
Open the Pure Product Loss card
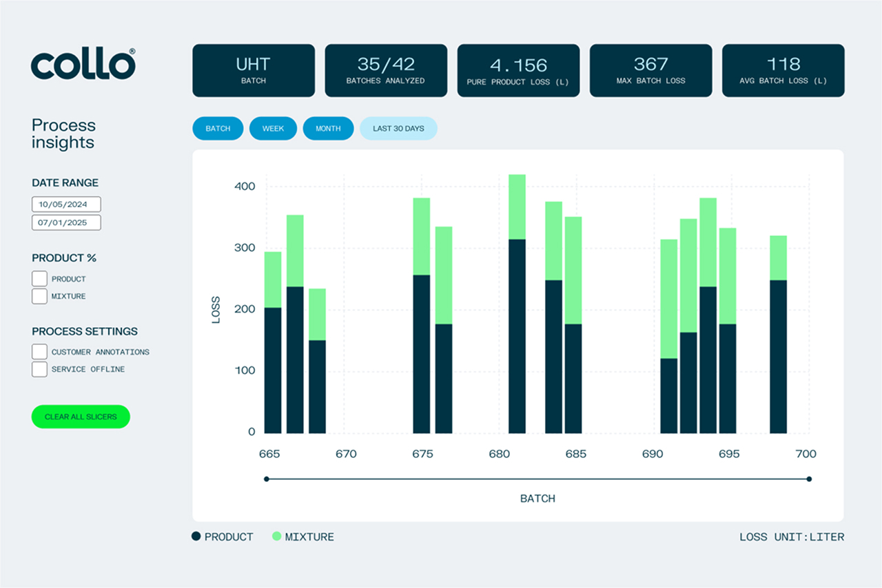click(x=518, y=70)
